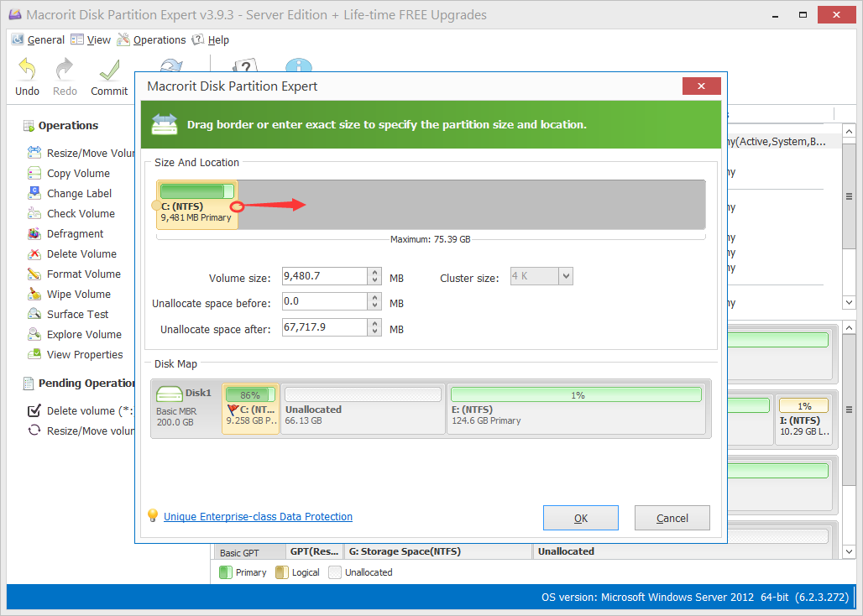Launch the Defragment operation
The width and height of the screenshot is (863, 616).
click(74, 233)
